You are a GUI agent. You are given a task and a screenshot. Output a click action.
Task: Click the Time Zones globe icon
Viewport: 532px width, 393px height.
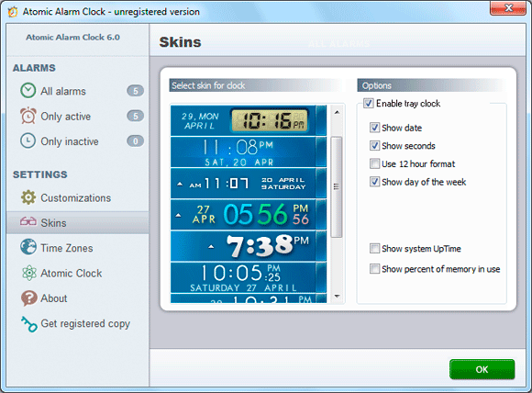click(28, 247)
